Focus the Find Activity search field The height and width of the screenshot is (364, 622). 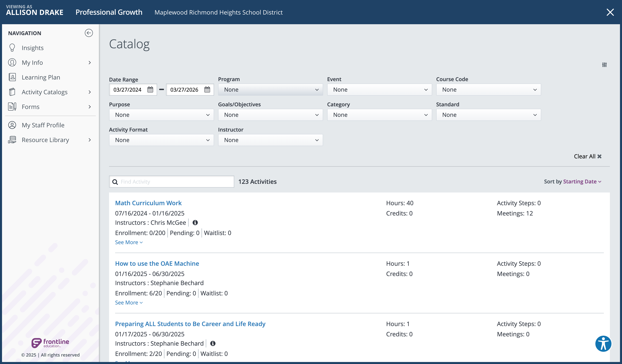pos(171,182)
